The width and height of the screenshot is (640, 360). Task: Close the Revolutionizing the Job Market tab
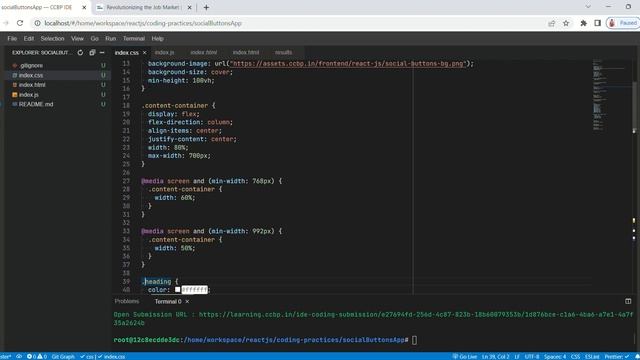(190, 7)
